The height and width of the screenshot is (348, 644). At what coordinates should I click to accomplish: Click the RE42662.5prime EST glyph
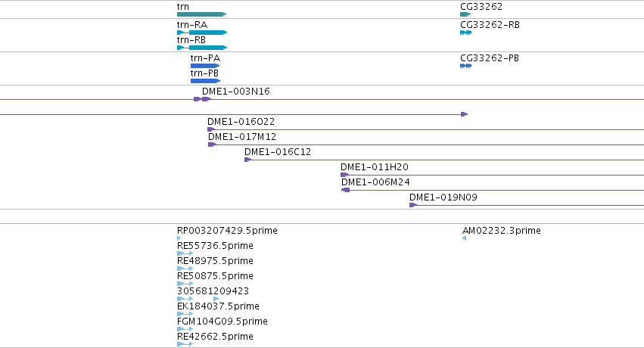[185, 344]
